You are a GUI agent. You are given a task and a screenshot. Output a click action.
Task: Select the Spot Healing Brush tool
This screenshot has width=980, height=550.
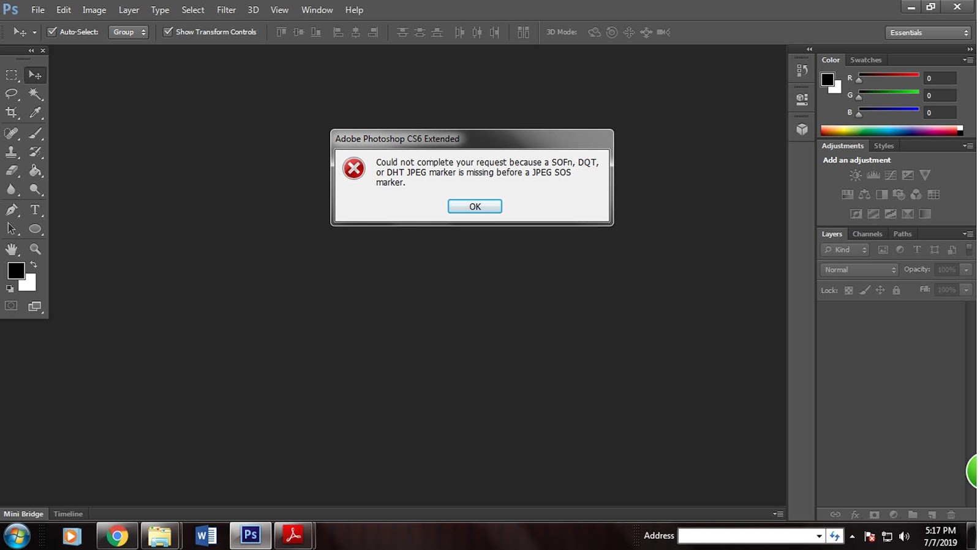pos(12,133)
